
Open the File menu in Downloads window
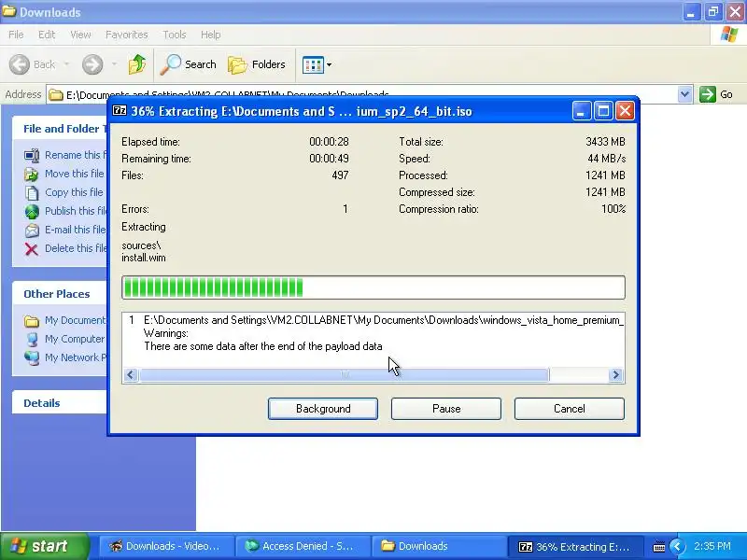pyautogui.click(x=16, y=35)
